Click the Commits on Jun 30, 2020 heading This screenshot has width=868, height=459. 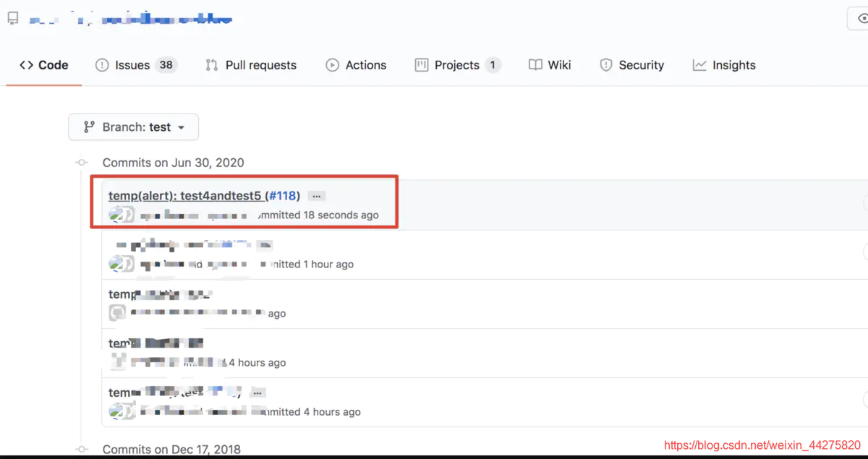click(173, 163)
